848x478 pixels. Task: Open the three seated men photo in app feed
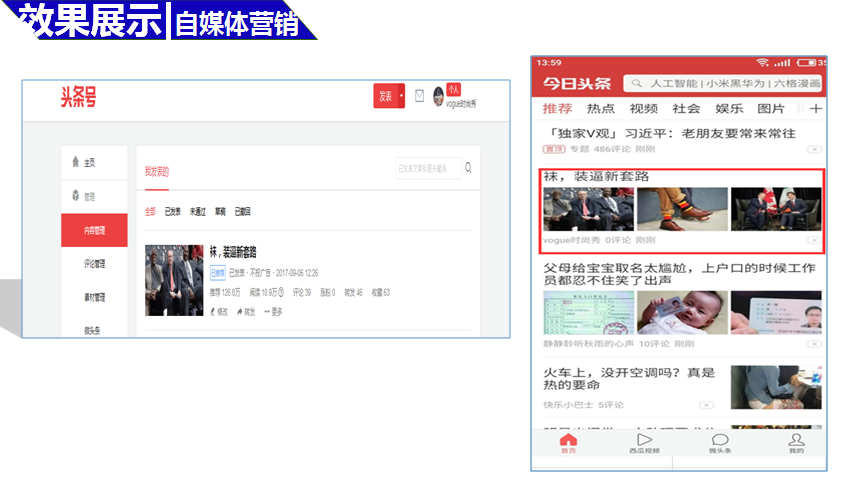[588, 209]
